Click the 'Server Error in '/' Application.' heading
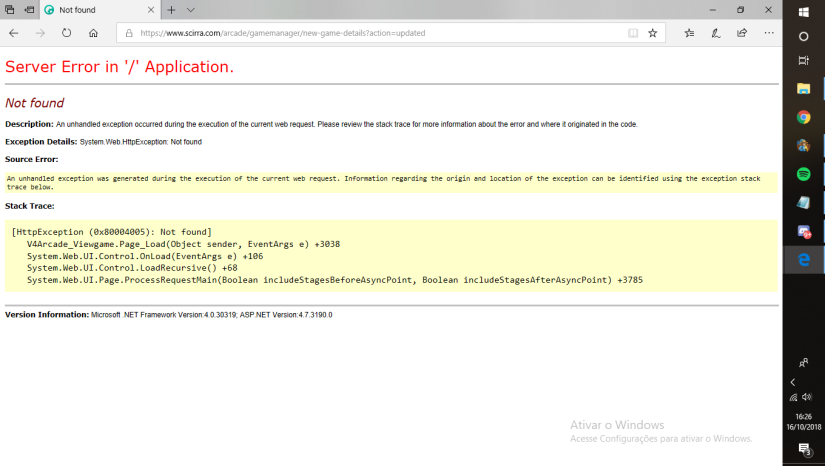 (x=119, y=67)
